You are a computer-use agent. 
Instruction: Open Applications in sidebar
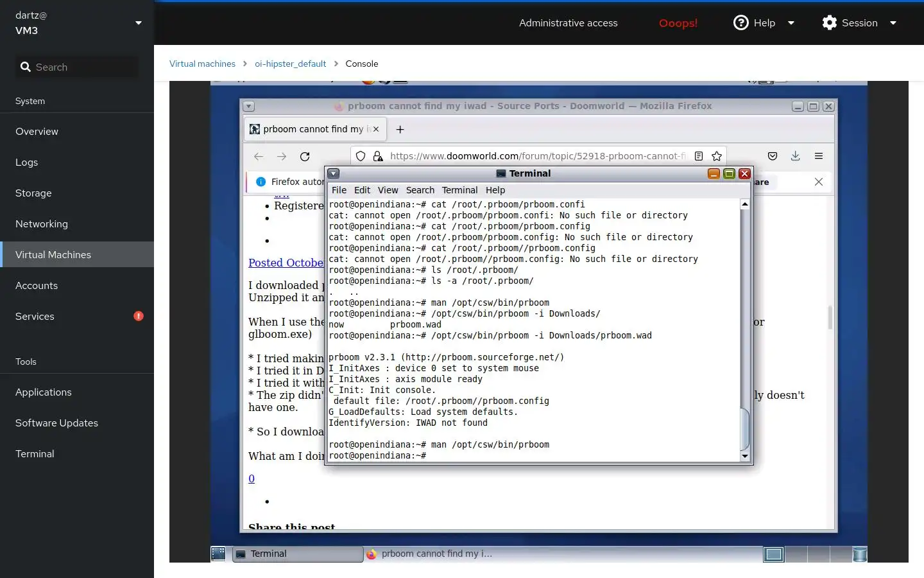coord(77,392)
